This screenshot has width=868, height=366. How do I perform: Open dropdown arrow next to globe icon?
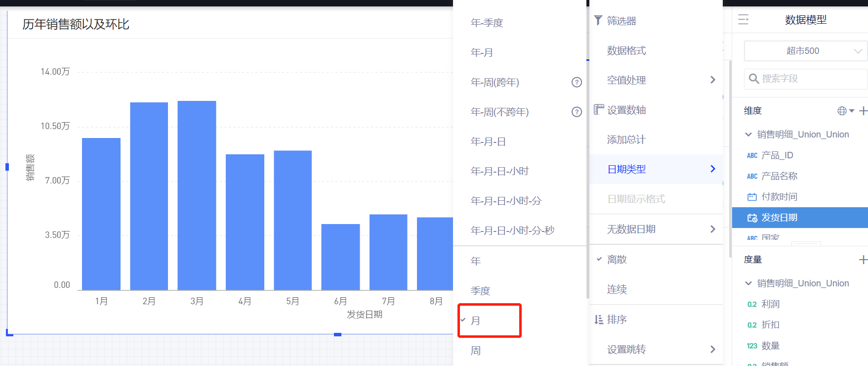(852, 111)
